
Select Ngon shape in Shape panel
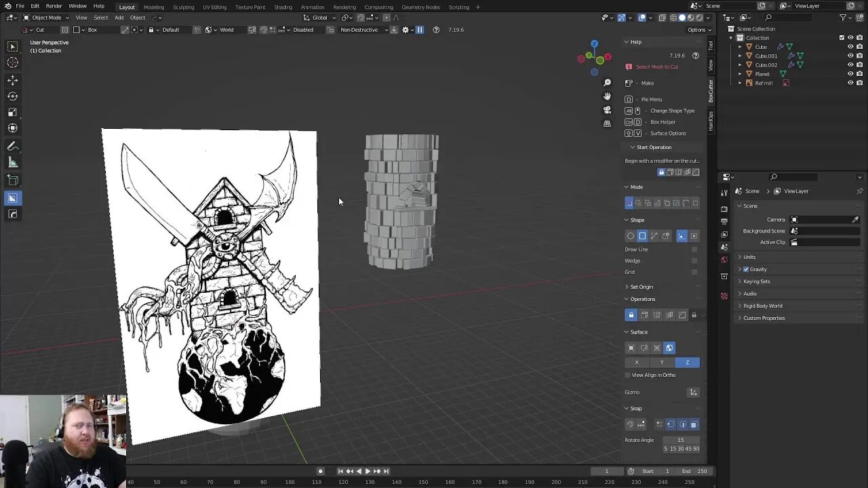point(654,236)
